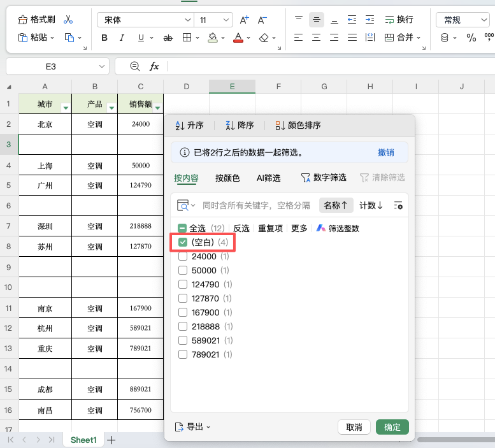Check the 789021 filter checkbox
The image size is (495, 448).
[183, 354]
